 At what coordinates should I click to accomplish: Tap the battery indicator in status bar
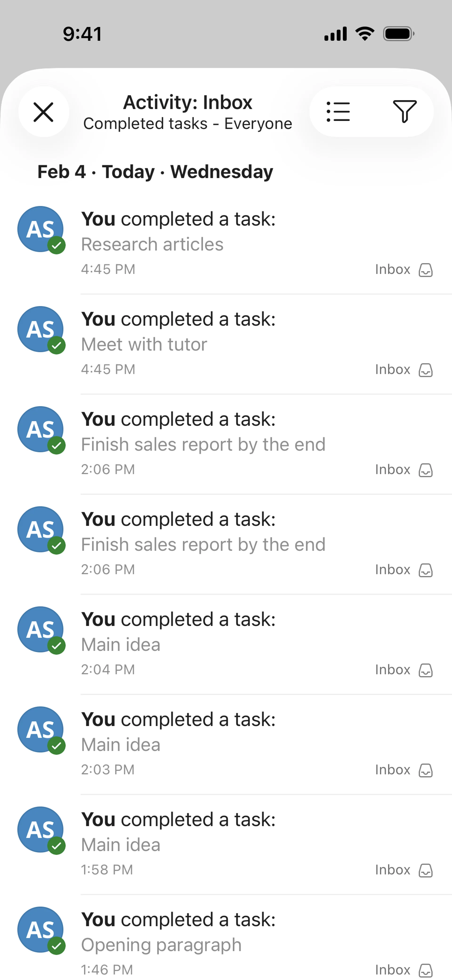399,34
